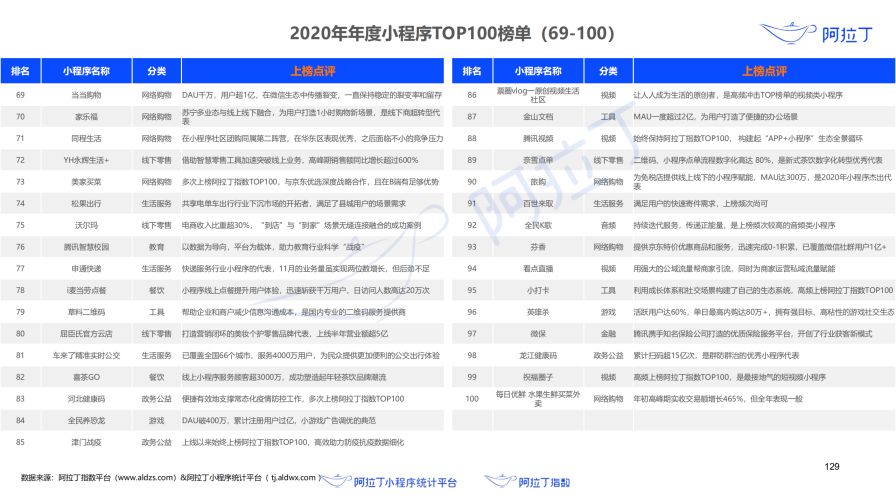Click category 餐饮 in the 喜茶GO row
The width and height of the screenshot is (896, 504).
(157, 377)
